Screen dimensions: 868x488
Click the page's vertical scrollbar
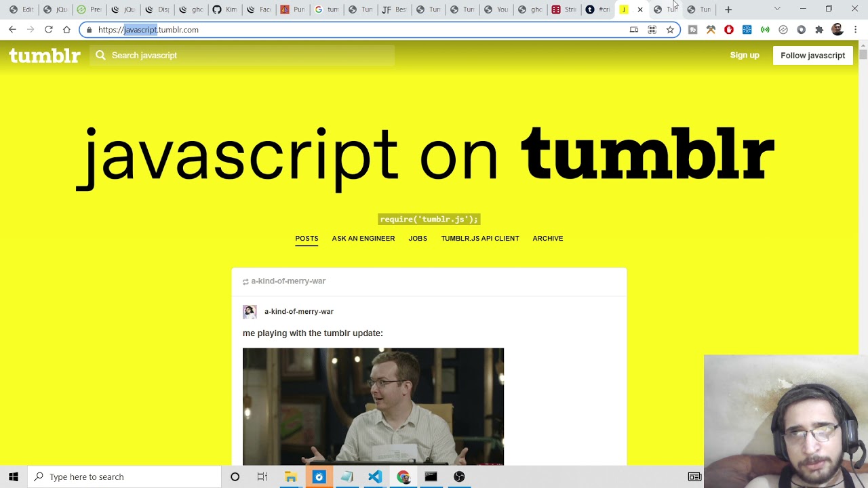(x=863, y=203)
